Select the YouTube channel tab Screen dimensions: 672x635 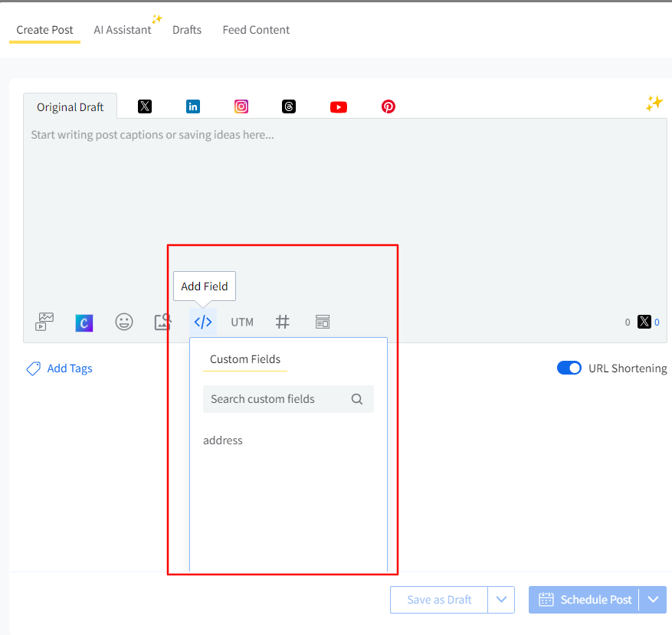point(339,107)
